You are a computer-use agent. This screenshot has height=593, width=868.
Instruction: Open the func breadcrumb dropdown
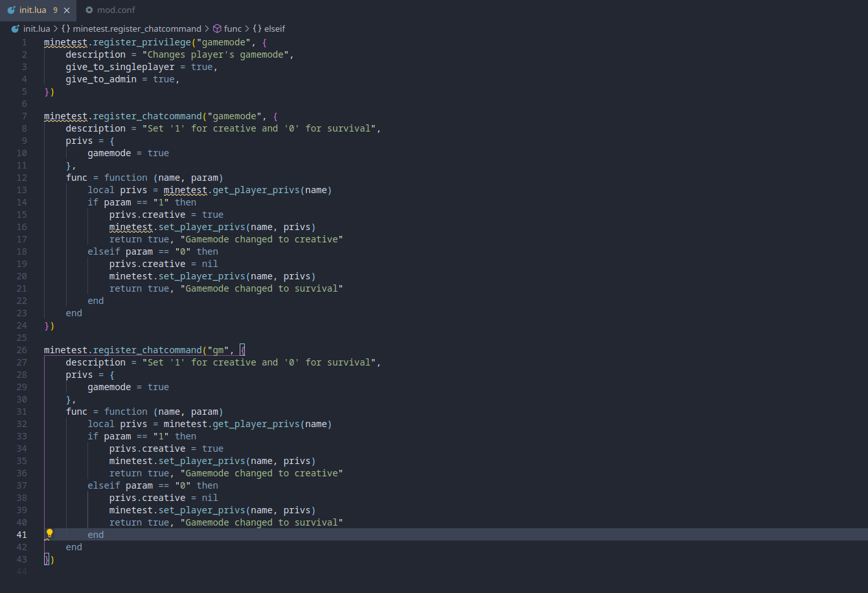[x=233, y=29]
